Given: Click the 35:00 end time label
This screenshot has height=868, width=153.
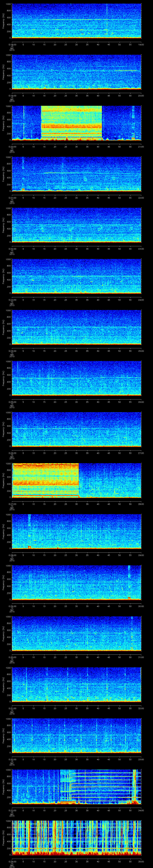Looking at the screenshot, I should tap(141, 861).
